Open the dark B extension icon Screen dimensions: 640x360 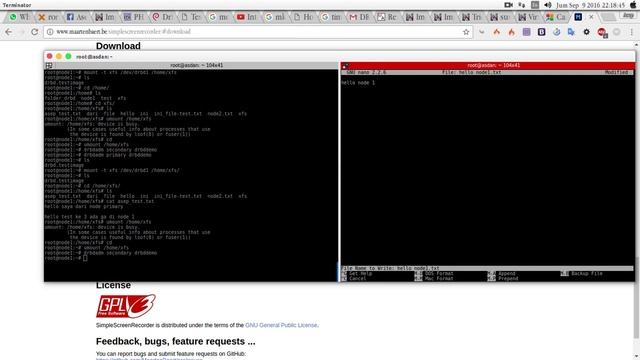coord(542,32)
